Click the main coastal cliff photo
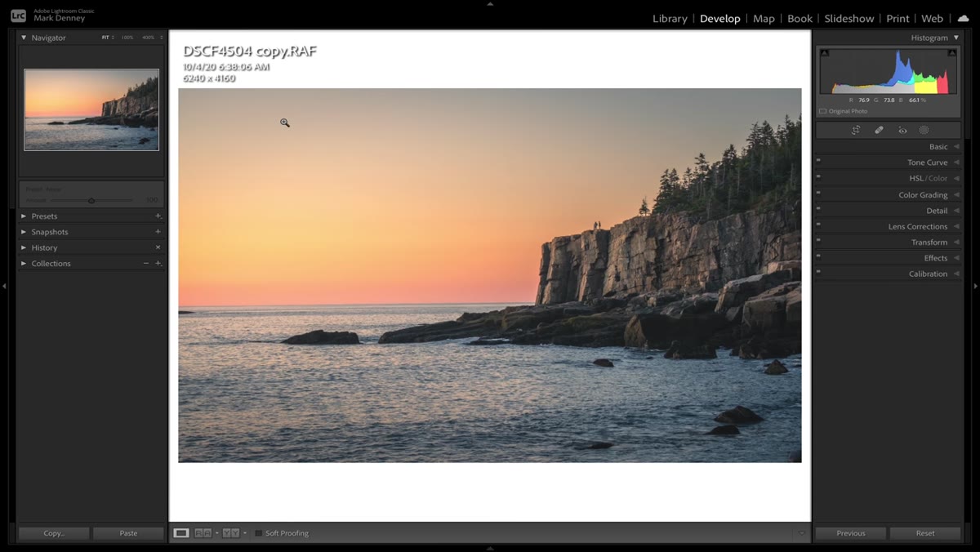Screen dimensions: 980x552 pyautogui.click(x=490, y=275)
